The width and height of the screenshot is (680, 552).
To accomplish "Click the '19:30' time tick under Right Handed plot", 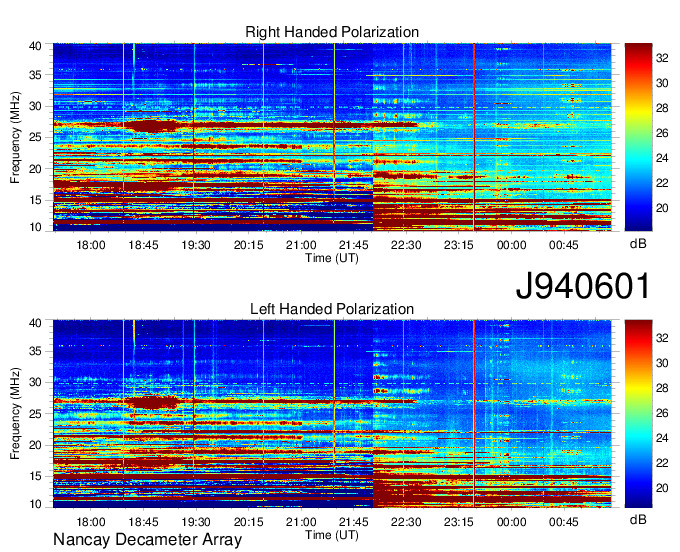I will point(196,245).
